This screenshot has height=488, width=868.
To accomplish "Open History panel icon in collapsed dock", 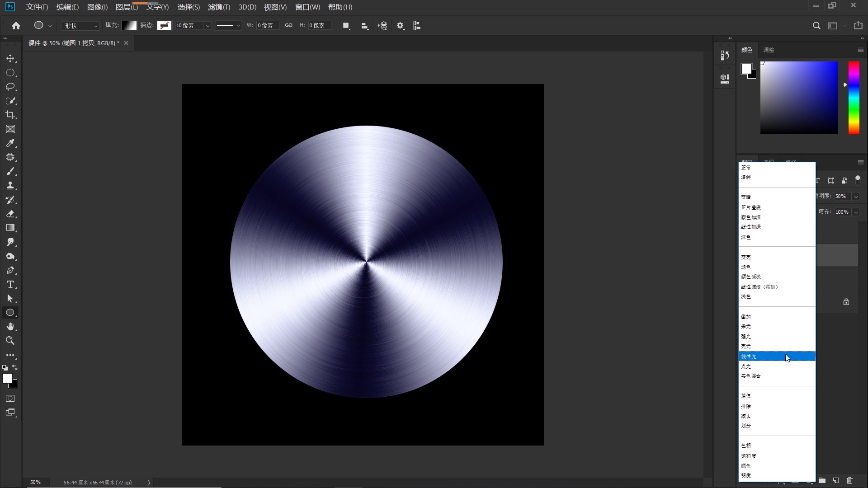I will 725,55.
